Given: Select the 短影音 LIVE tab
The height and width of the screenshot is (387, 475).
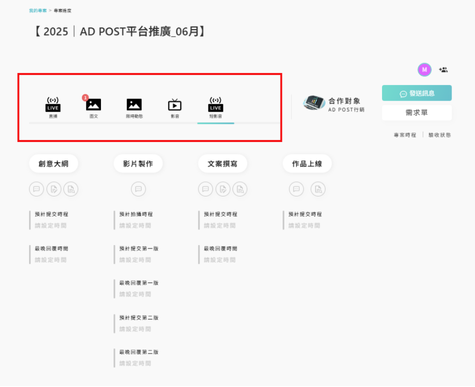Looking at the screenshot, I should (x=216, y=107).
